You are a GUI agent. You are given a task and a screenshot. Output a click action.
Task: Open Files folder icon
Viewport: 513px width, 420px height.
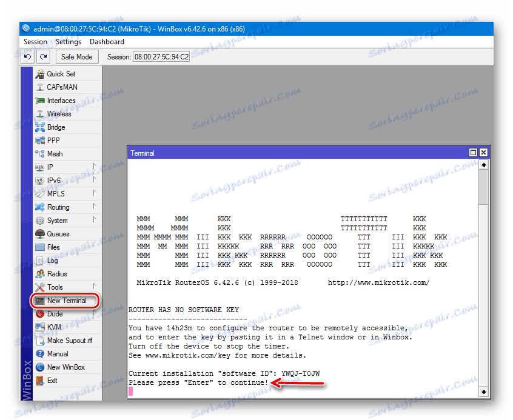pyautogui.click(x=40, y=247)
